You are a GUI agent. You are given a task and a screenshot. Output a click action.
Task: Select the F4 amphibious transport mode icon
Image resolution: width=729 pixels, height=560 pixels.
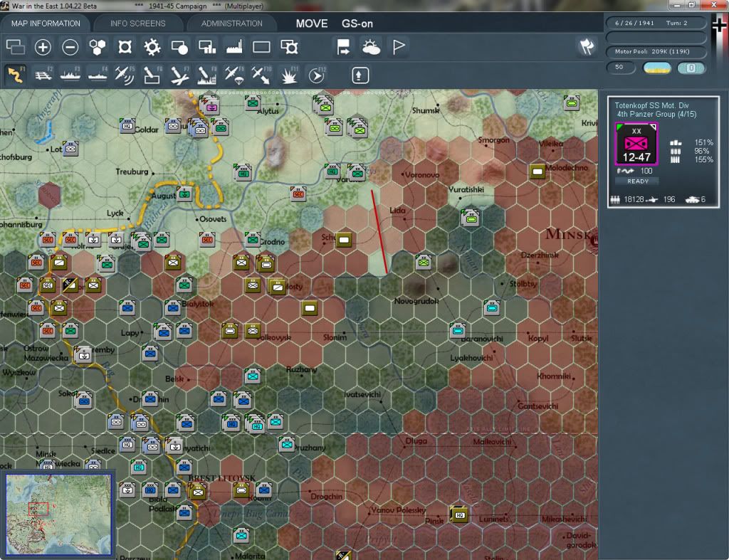(98, 75)
